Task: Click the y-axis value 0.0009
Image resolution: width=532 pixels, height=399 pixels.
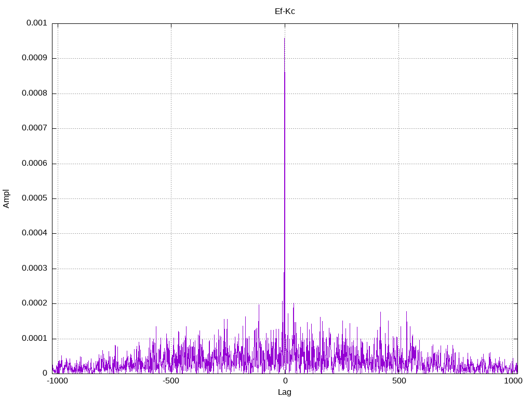Action: click(x=34, y=58)
